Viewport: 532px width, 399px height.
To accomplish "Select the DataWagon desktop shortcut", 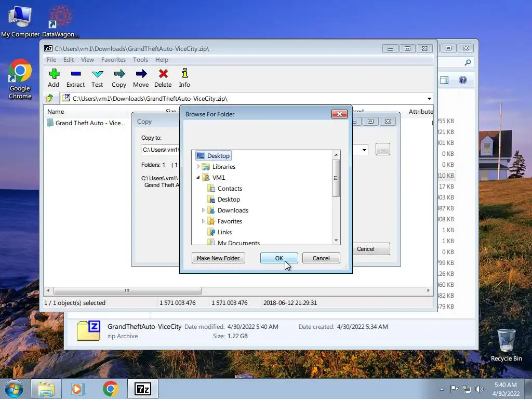I will [x=60, y=21].
